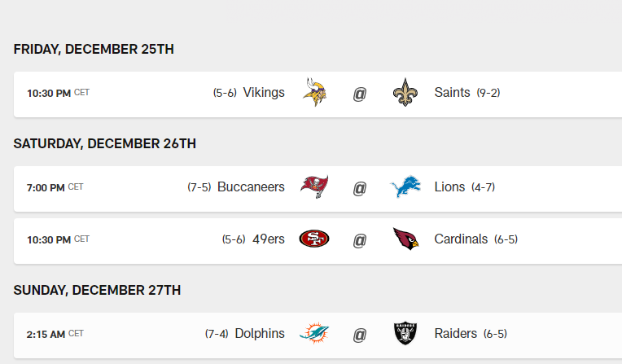
Task: Select the Lions team name
Action: (x=449, y=187)
